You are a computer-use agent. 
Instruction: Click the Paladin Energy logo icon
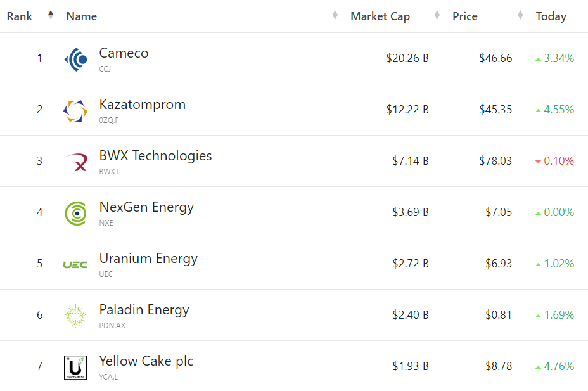coord(75,316)
